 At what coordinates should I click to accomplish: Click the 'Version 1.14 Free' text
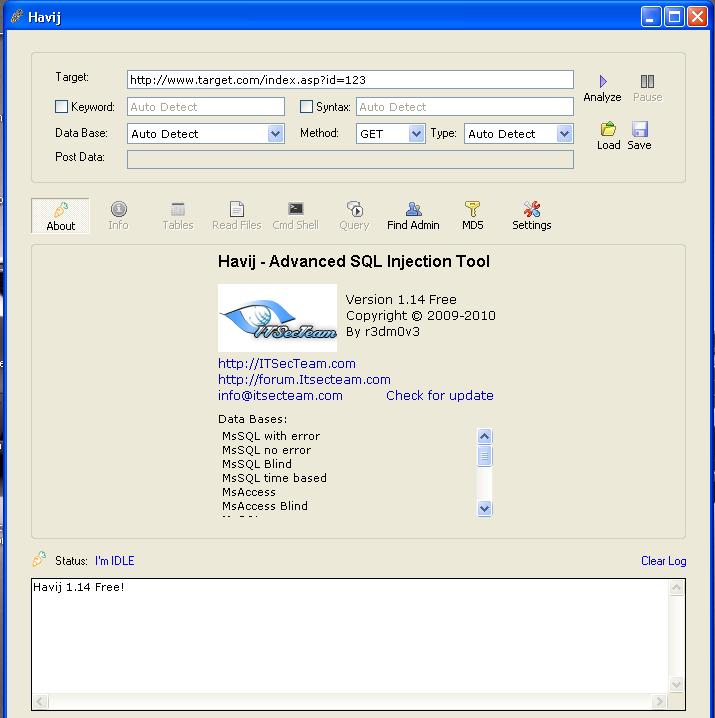click(401, 299)
